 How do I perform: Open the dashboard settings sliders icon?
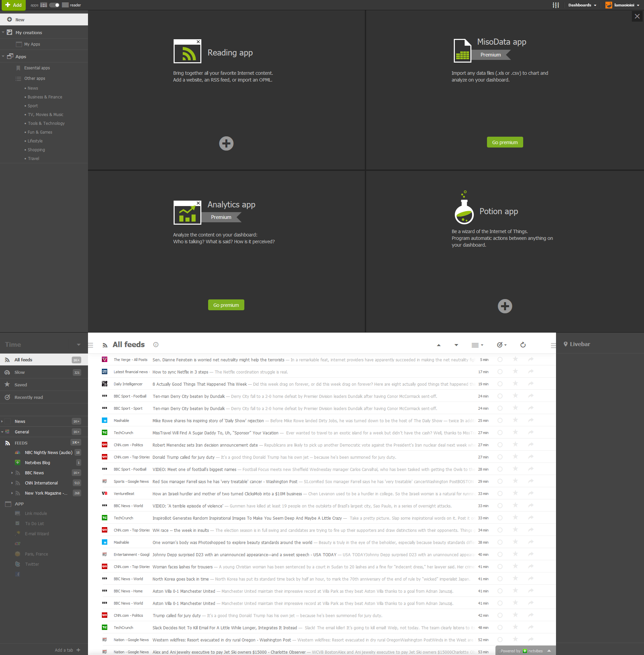555,5
